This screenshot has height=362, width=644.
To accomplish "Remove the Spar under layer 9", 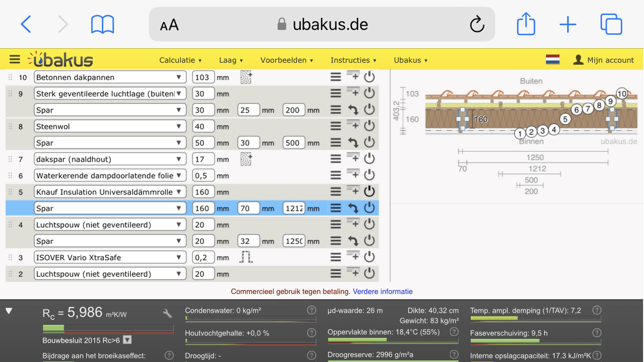I will click(x=353, y=110).
